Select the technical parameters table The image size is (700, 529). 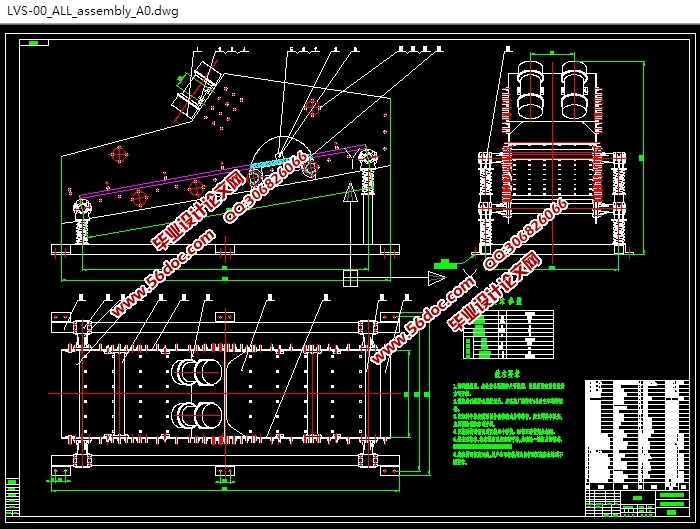(508, 334)
